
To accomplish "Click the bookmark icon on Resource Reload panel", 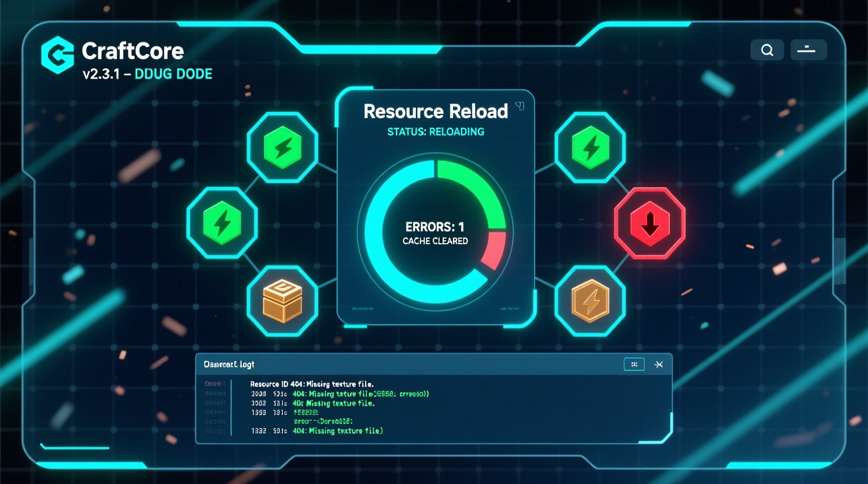I will pyautogui.click(x=520, y=106).
